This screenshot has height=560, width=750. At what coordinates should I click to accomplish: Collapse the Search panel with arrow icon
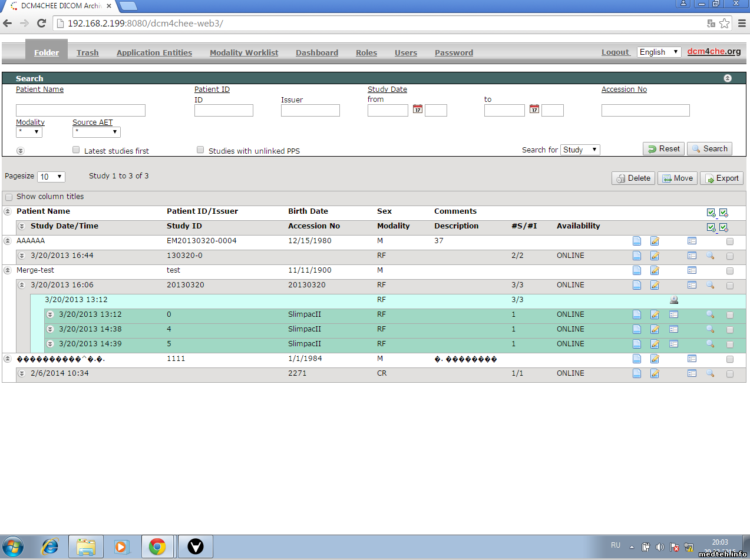click(x=728, y=78)
